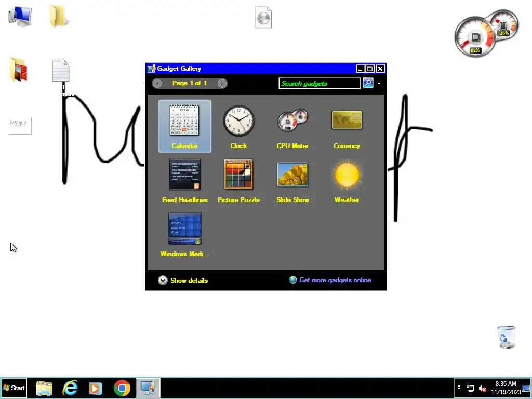Click the Search gadgets input field
This screenshot has width=532, height=399.
(x=320, y=84)
